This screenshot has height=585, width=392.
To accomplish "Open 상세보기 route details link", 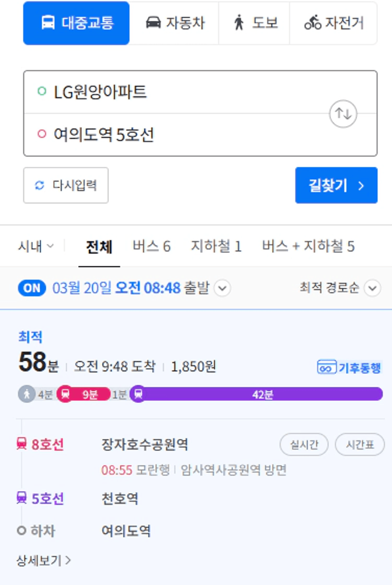I will click(44, 561).
